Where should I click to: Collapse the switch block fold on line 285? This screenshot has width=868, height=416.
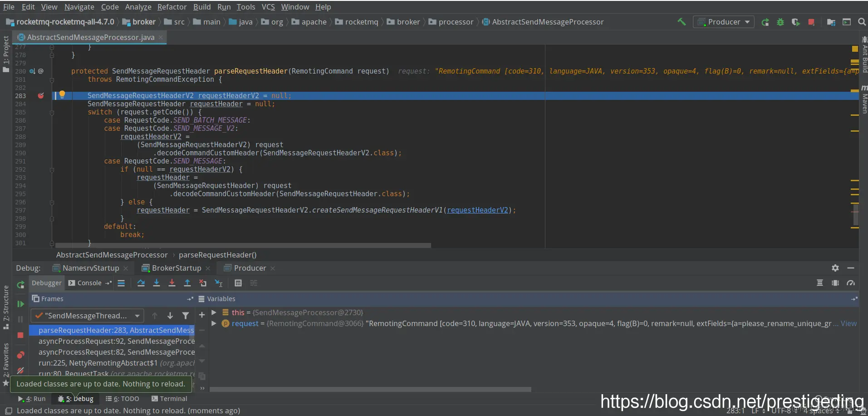click(52, 112)
